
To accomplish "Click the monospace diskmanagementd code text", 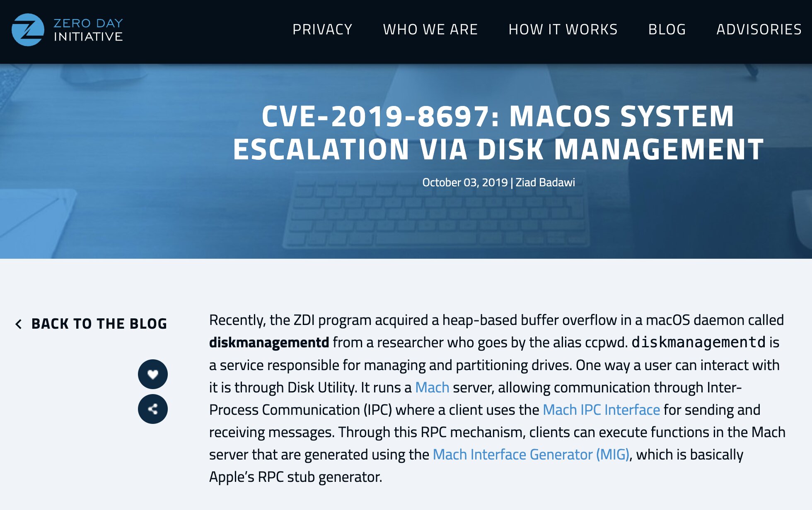I will pyautogui.click(x=698, y=343).
